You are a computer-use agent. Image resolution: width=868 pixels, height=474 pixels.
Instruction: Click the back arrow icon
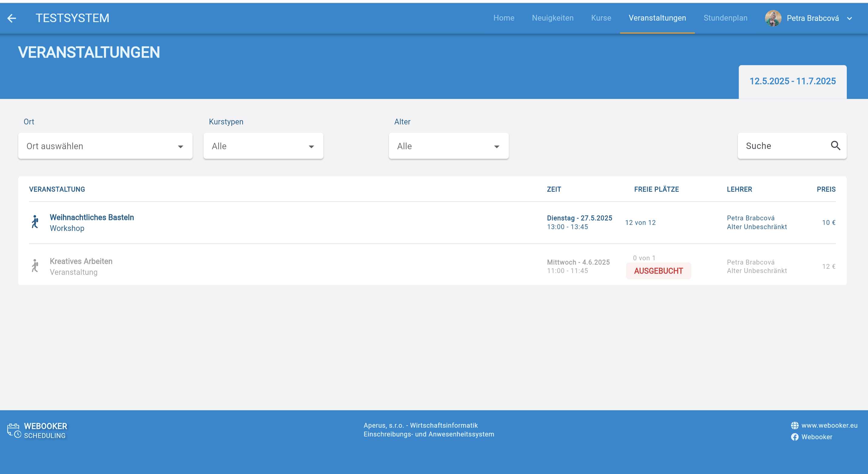[12, 18]
